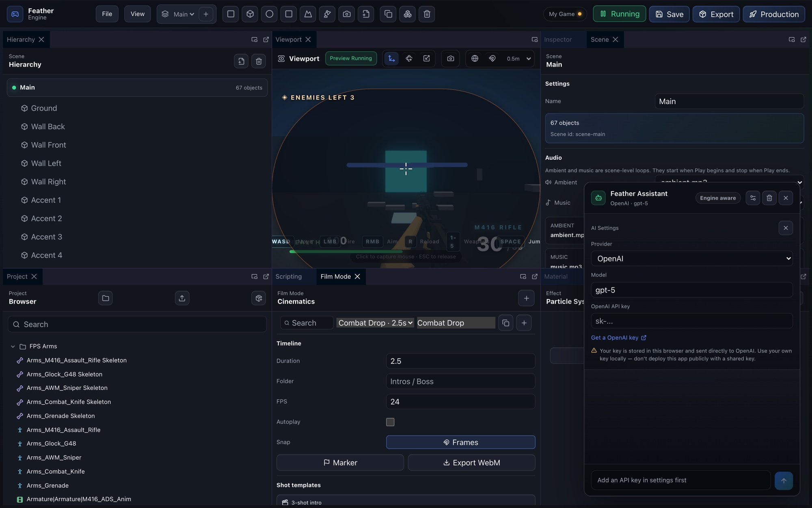Toggle the Running play state button
This screenshot has height=508, width=812.
click(x=619, y=14)
